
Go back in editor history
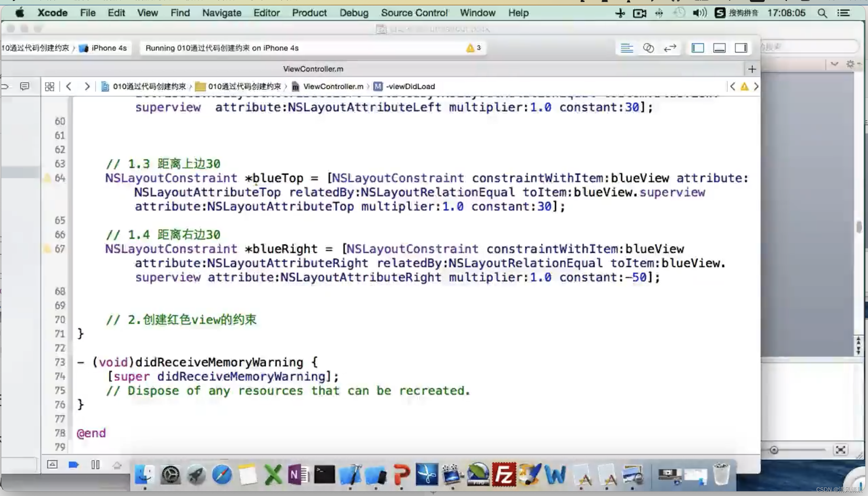click(x=69, y=86)
